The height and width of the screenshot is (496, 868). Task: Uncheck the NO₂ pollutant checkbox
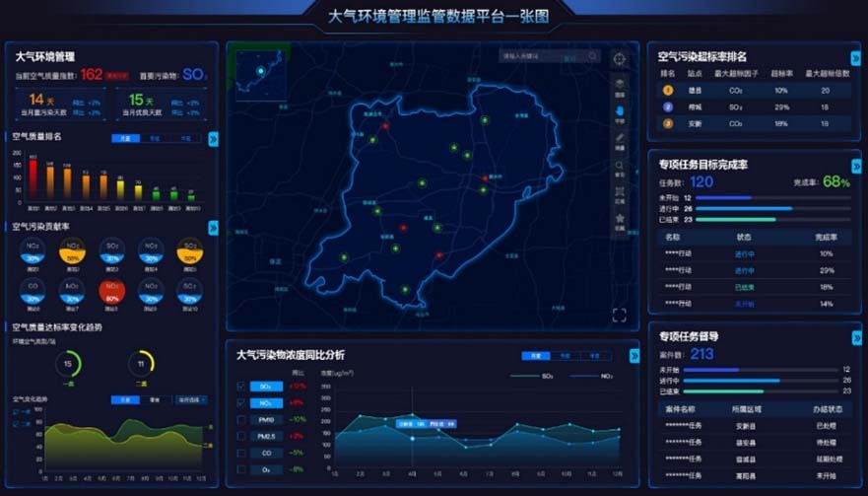[241, 403]
